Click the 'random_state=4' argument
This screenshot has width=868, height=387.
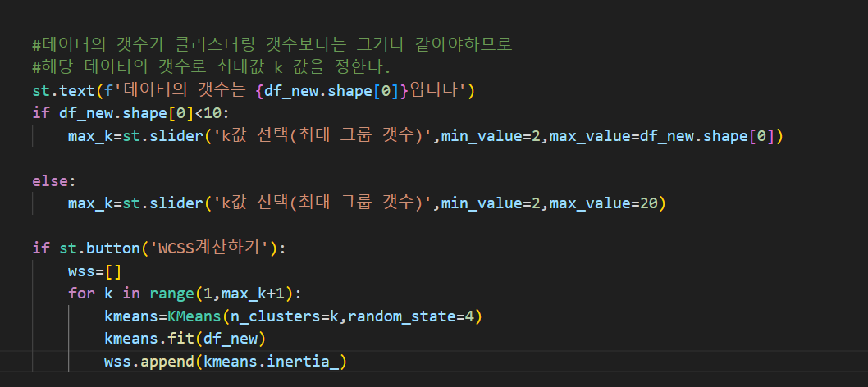click(410, 316)
